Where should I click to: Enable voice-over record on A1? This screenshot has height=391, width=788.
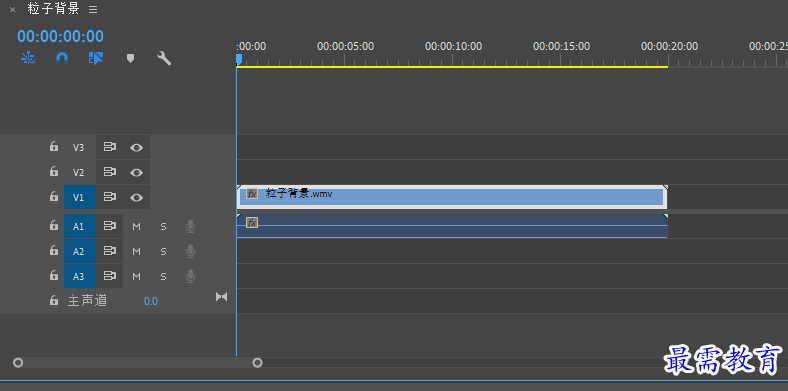190,227
